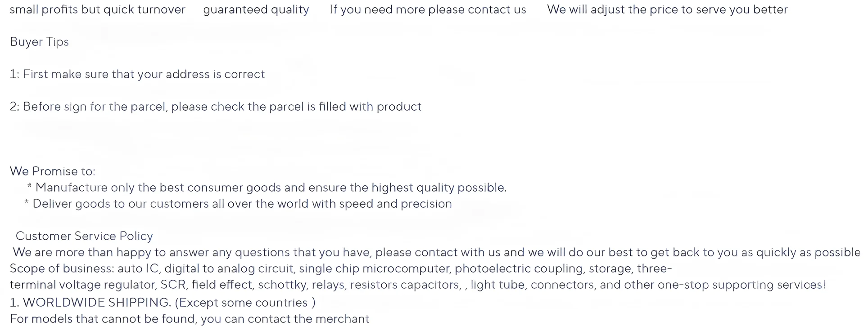Screen dimensions: 868x331
Task: Click the 'Customer Service Policy' heading
Action: pyautogui.click(x=84, y=236)
